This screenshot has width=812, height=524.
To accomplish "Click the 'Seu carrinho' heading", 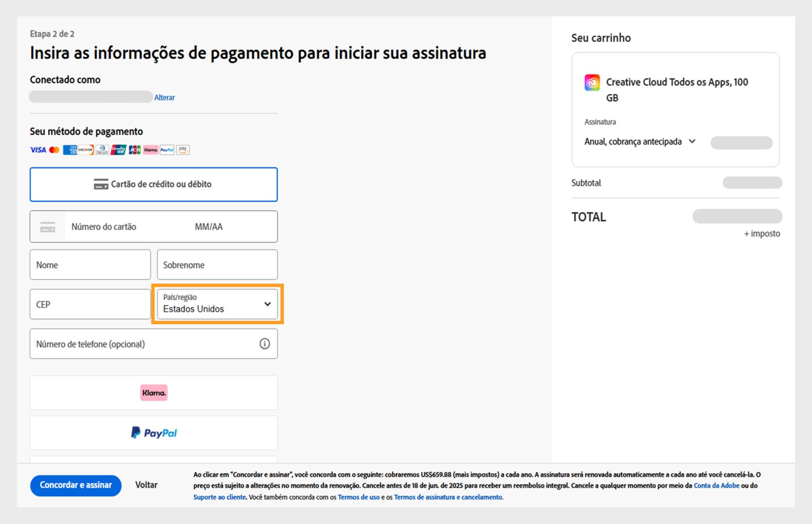I will tap(601, 38).
